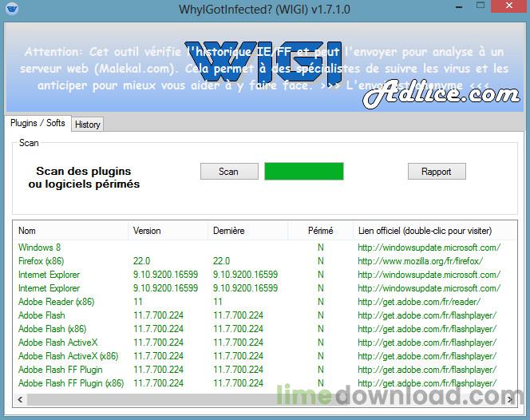Click the WIGI app icon in title bar
This screenshot has width=530, height=420.
coord(12,8)
